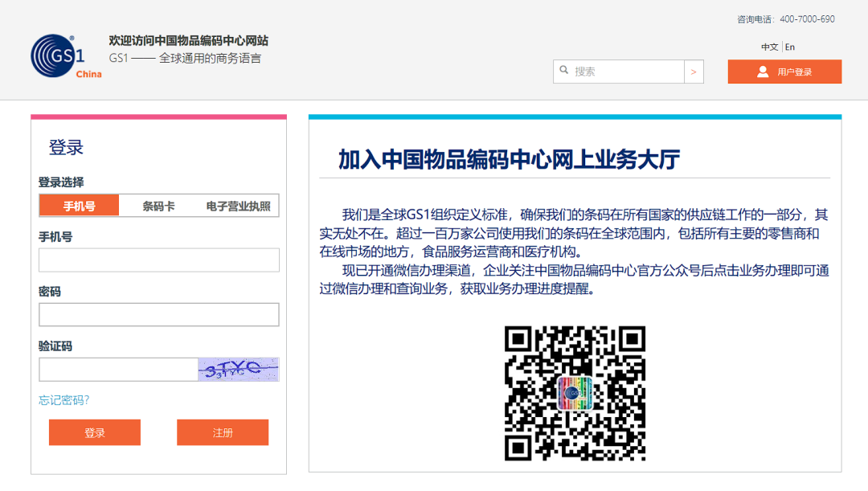Click the 欢迎访问中国物品编码中心网站 title text
This screenshot has height=491, width=868.
point(188,40)
